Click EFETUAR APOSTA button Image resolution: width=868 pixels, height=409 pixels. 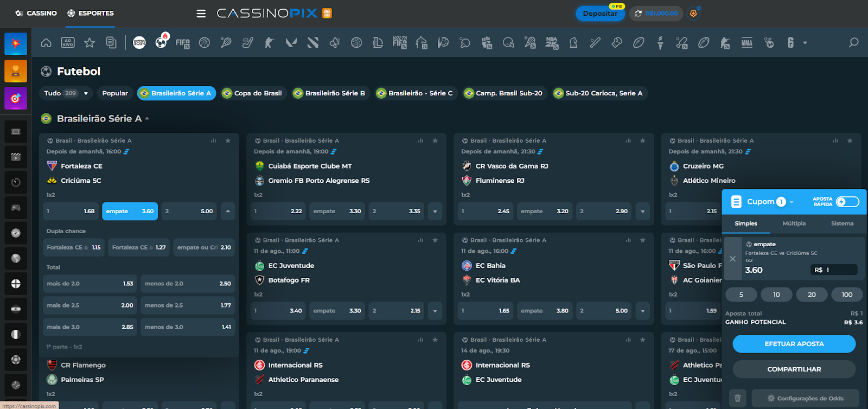[x=794, y=344]
